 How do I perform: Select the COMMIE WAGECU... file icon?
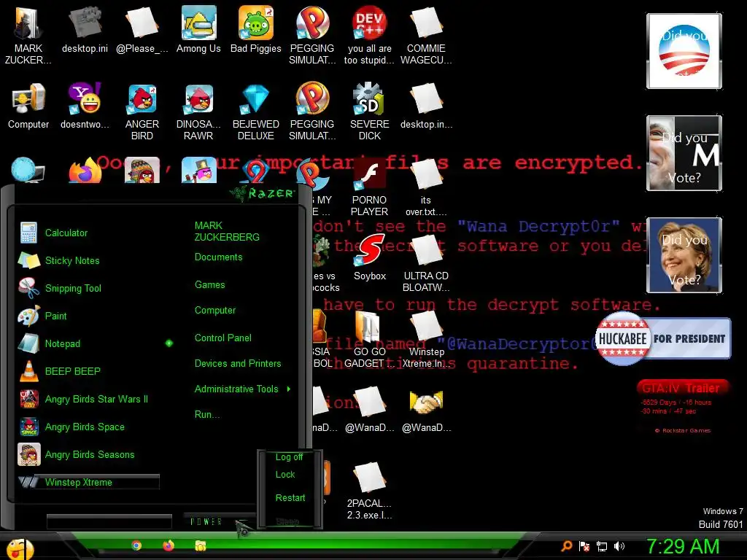coord(426,36)
